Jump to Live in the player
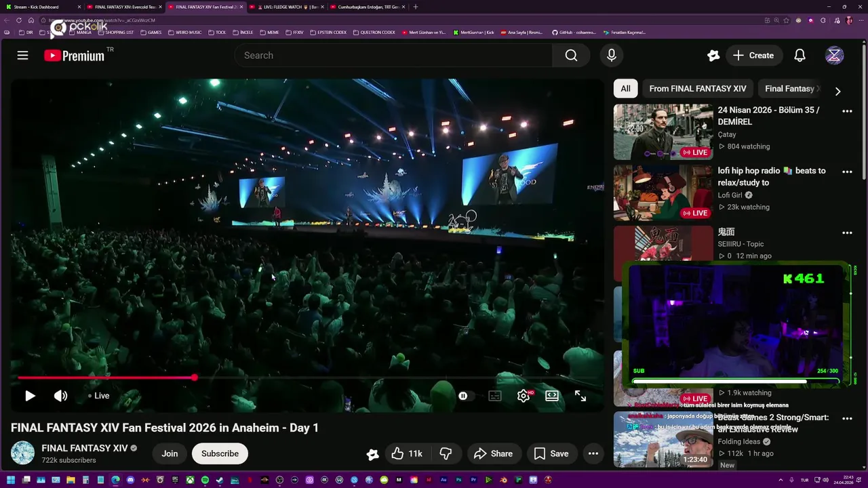This screenshot has width=868, height=488. pos(99,396)
